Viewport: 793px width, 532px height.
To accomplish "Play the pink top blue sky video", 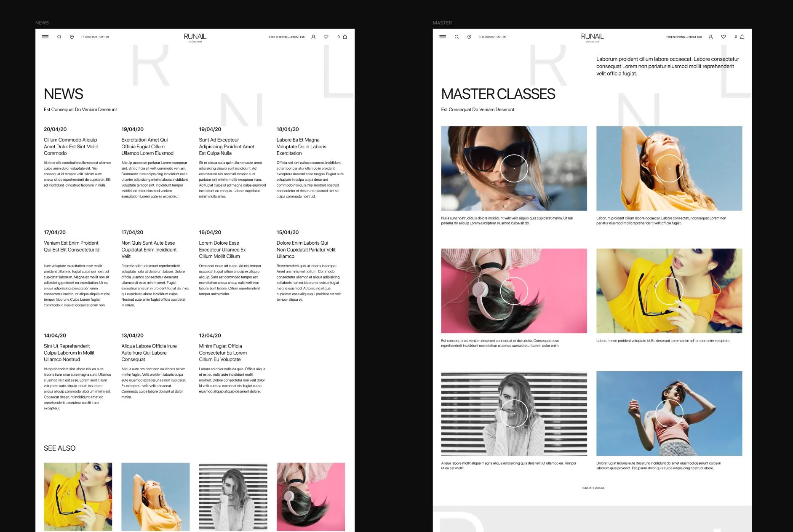I will 669,413.
